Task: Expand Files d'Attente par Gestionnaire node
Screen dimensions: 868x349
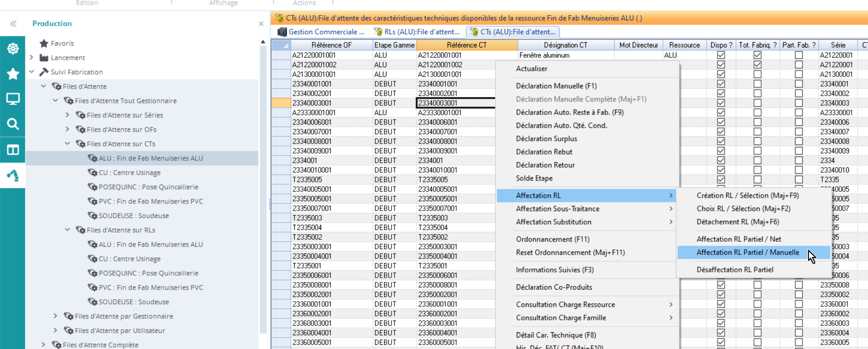Action: (x=56, y=316)
